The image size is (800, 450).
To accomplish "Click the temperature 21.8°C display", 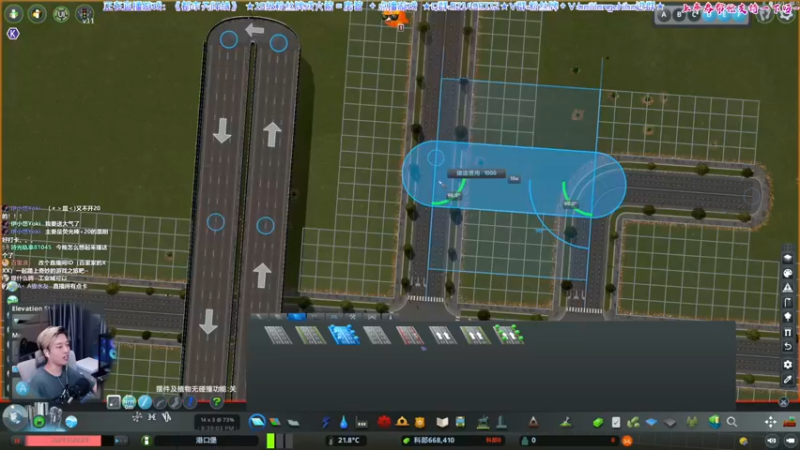I will [x=344, y=440].
